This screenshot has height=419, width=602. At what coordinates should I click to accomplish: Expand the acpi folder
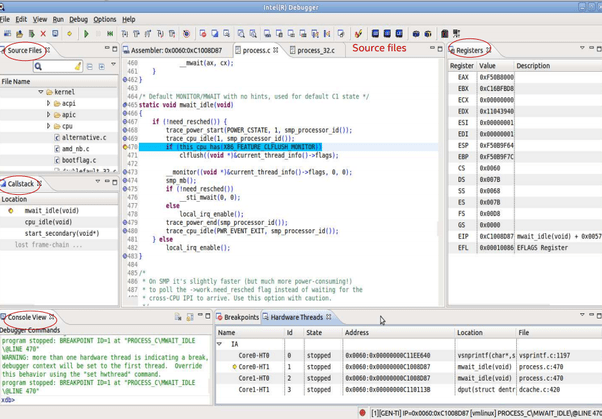pos(48,103)
